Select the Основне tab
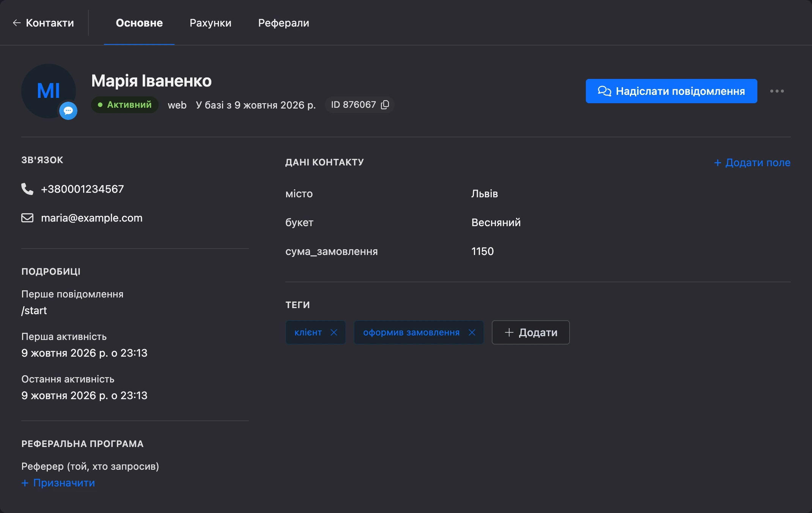This screenshot has width=812, height=513. coord(139,23)
